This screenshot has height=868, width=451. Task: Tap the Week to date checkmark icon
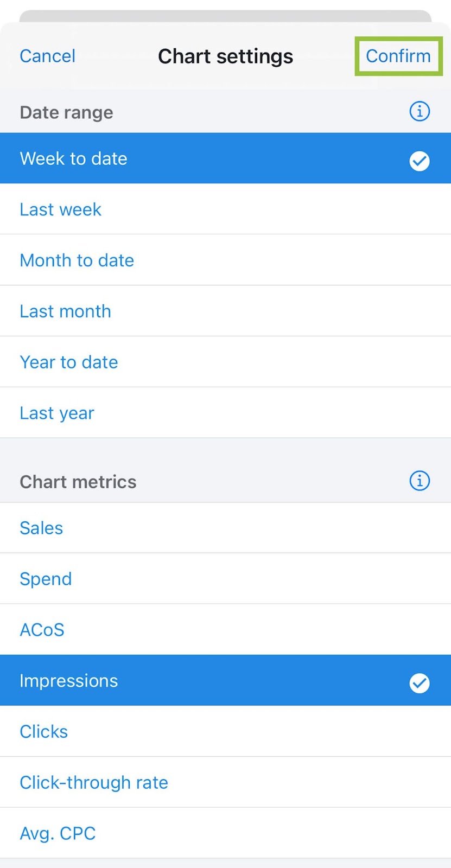coord(419,161)
